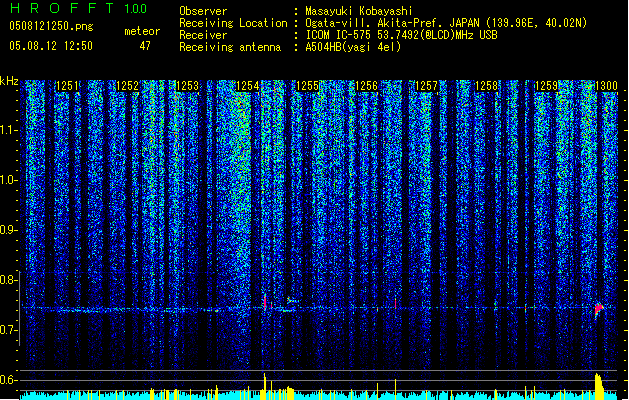Click the meteor count value 47
Viewport: 629px width, 400px height.
(145, 46)
